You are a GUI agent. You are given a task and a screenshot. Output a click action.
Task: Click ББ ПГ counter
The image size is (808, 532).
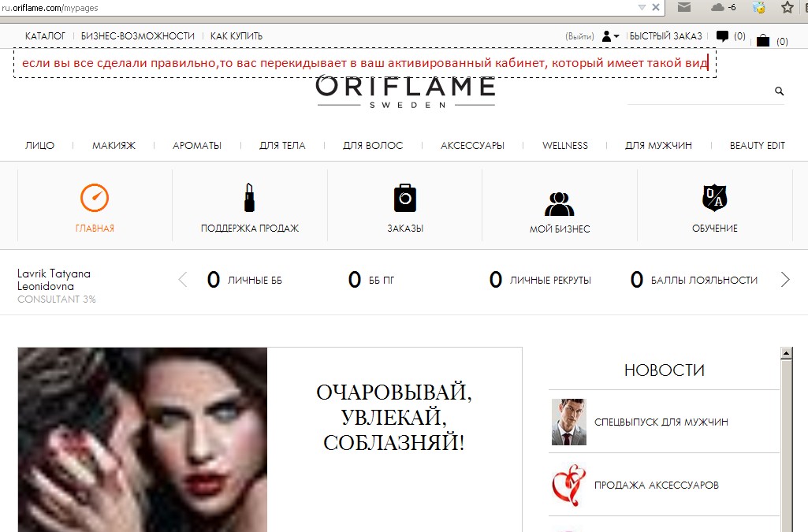pos(371,280)
